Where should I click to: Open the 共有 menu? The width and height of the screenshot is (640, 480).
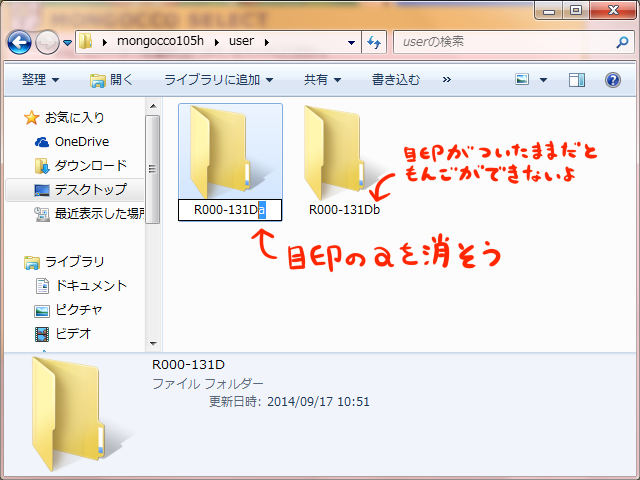pos(322,79)
